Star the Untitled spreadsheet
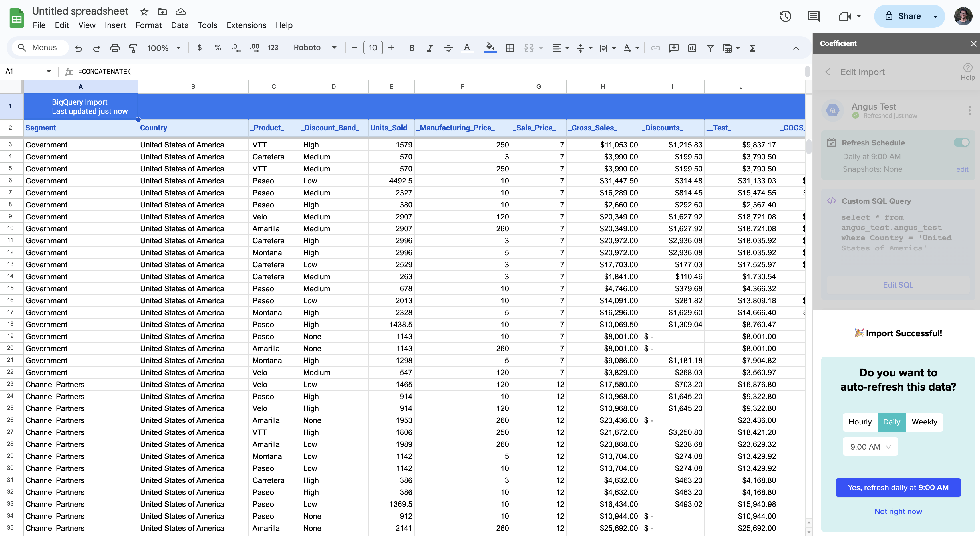Viewport: 980px width, 536px height. coord(144,12)
